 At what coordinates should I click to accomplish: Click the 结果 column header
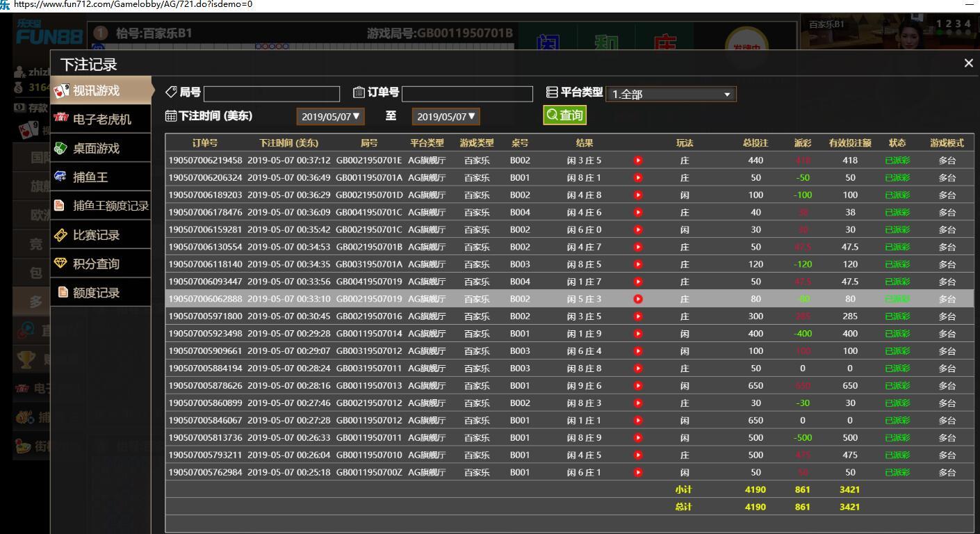point(585,143)
